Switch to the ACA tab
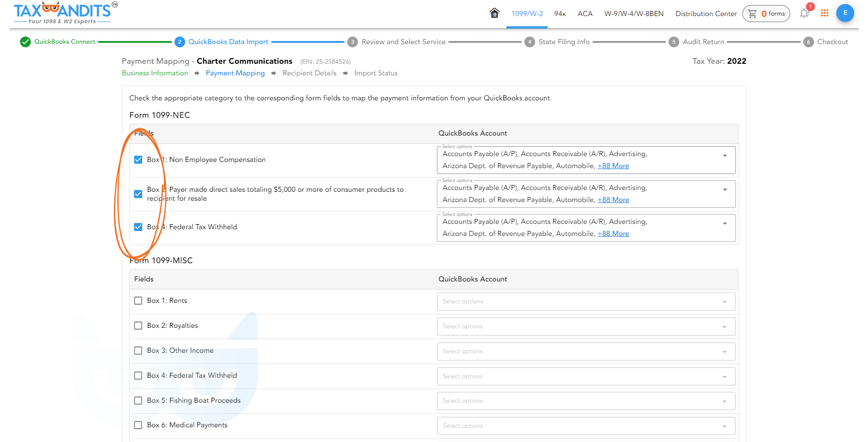This screenshot has width=868, height=442. [x=585, y=14]
